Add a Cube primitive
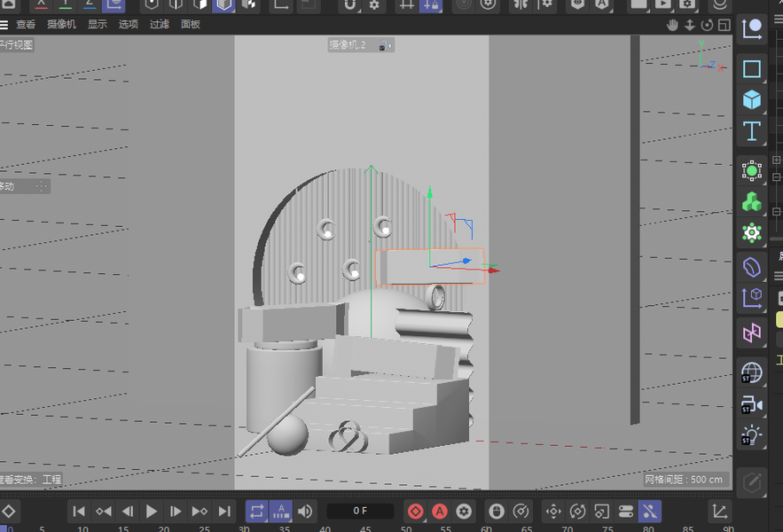Screen dimensions: 783x532 tap(752, 99)
